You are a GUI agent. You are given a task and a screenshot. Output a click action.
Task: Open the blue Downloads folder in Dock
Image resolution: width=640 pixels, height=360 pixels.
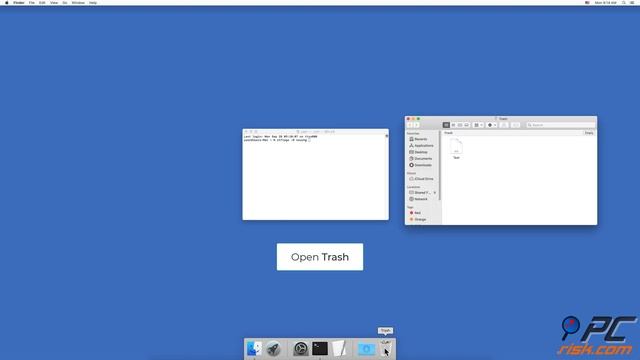click(x=367, y=349)
